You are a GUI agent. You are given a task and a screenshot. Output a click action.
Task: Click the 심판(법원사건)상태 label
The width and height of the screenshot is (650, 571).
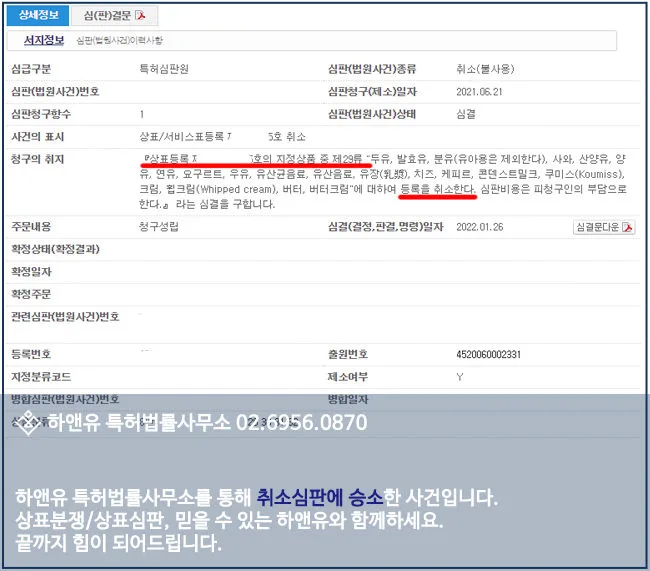(x=372, y=114)
